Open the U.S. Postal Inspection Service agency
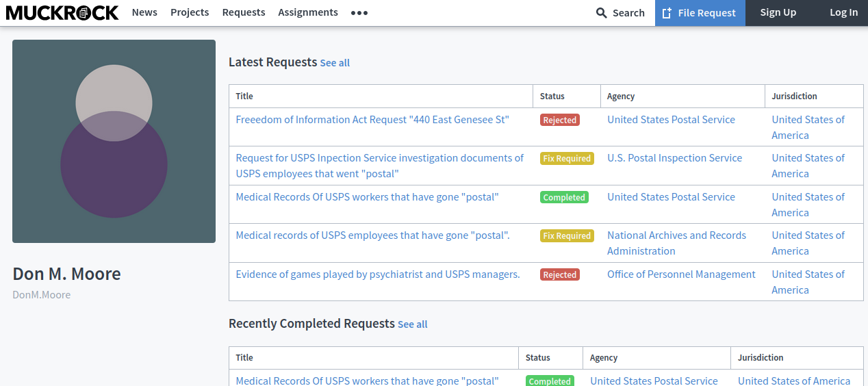868x386 pixels. click(674, 158)
